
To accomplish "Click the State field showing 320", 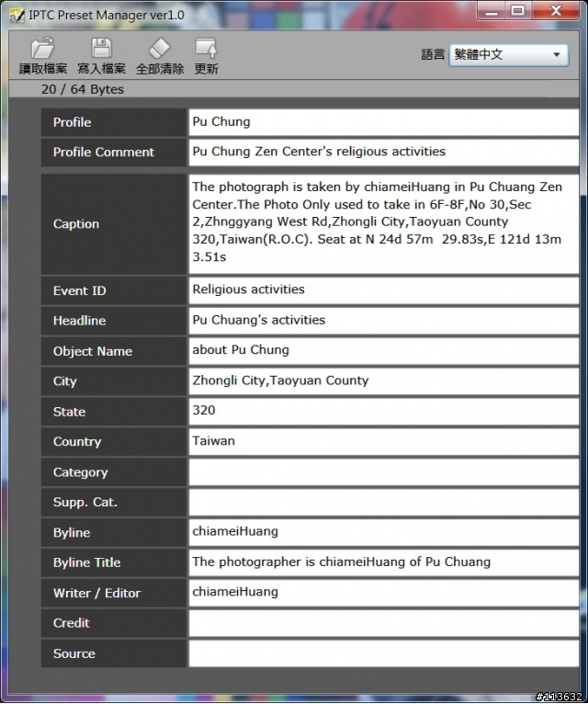I will pyautogui.click(x=384, y=411).
